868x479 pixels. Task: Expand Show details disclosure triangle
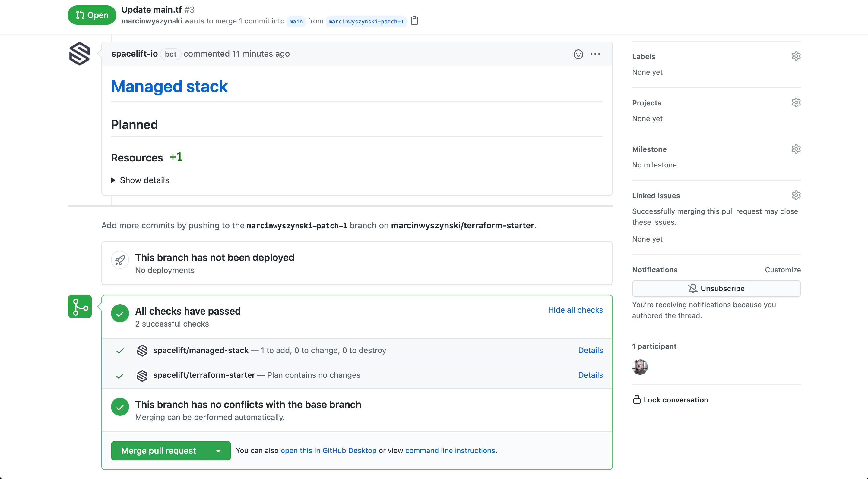coord(113,180)
